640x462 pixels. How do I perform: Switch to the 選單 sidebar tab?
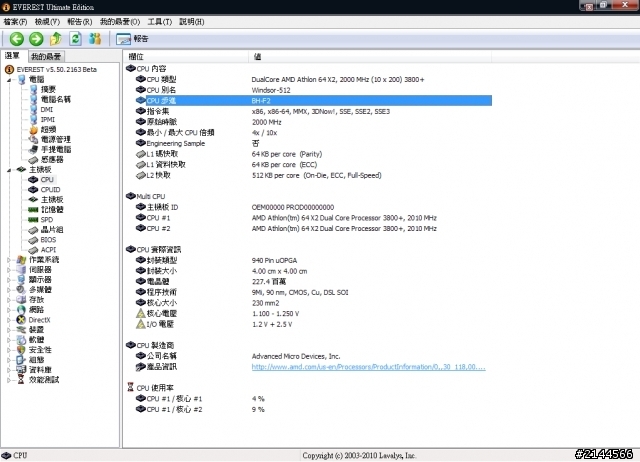[x=13, y=56]
